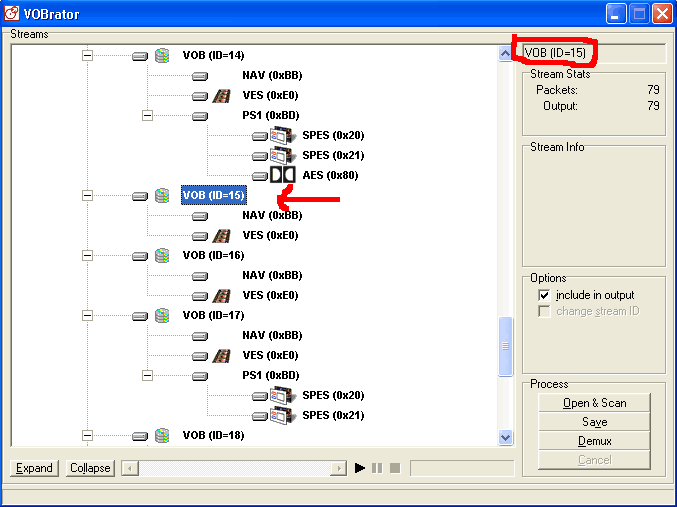Image resolution: width=677 pixels, height=507 pixels.
Task: Click drive icon beside VOB (ID=16)
Action: pyautogui.click(x=140, y=256)
